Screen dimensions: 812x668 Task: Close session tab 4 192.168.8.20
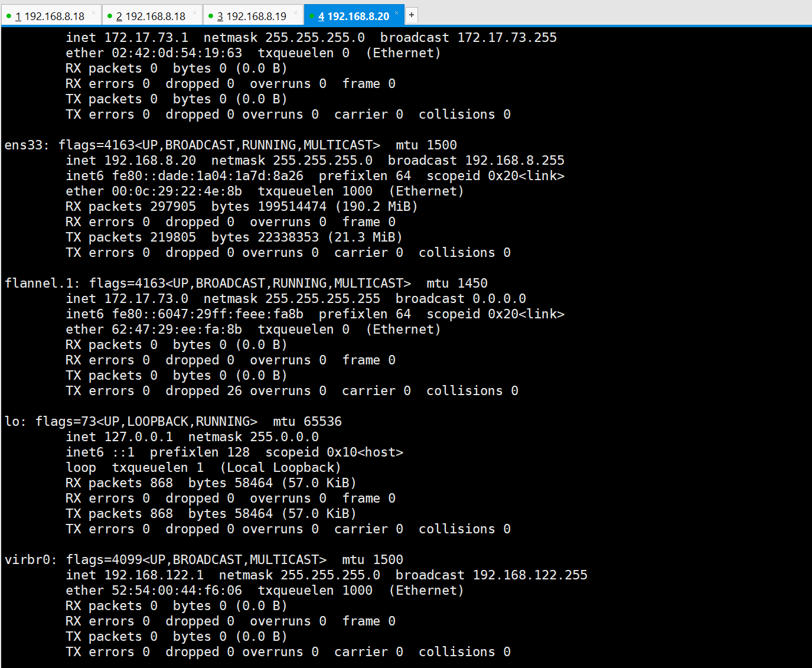[x=397, y=12]
